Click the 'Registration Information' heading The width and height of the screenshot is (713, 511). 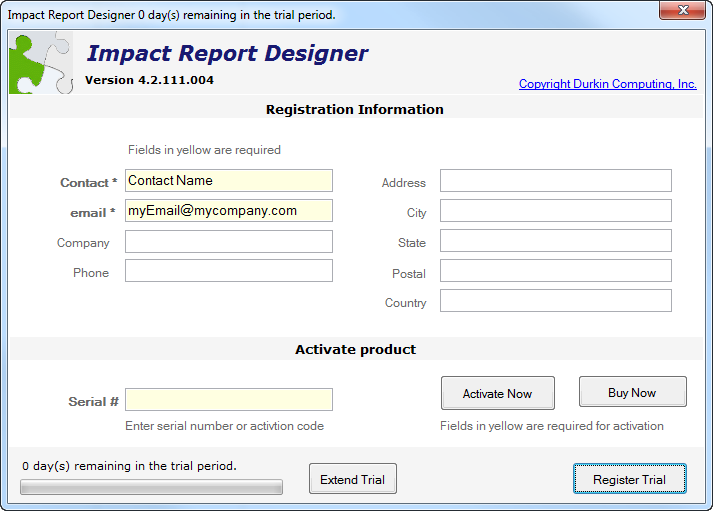(355, 110)
